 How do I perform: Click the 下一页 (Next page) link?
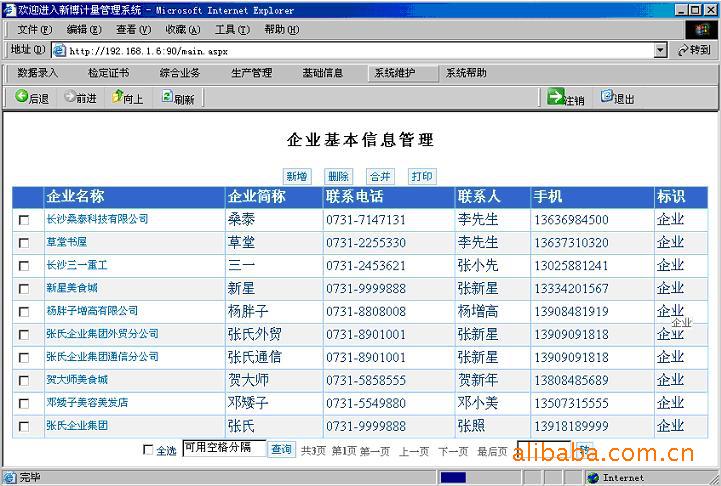pos(453,451)
